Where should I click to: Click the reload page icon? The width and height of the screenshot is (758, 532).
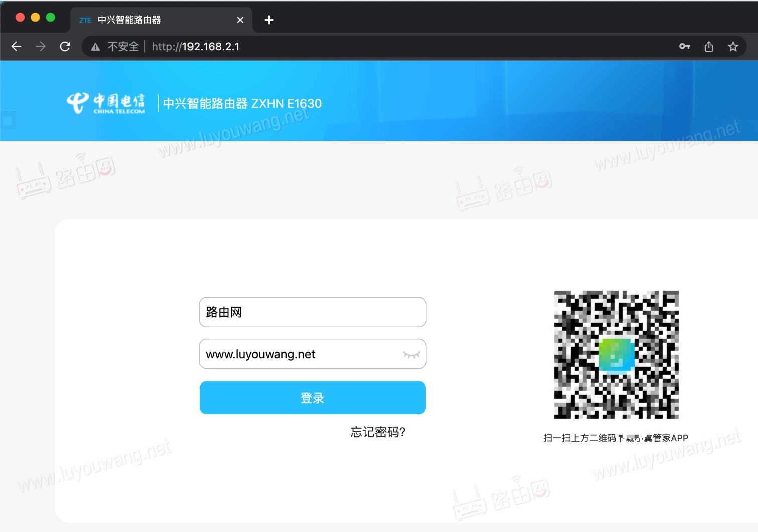pos(65,46)
